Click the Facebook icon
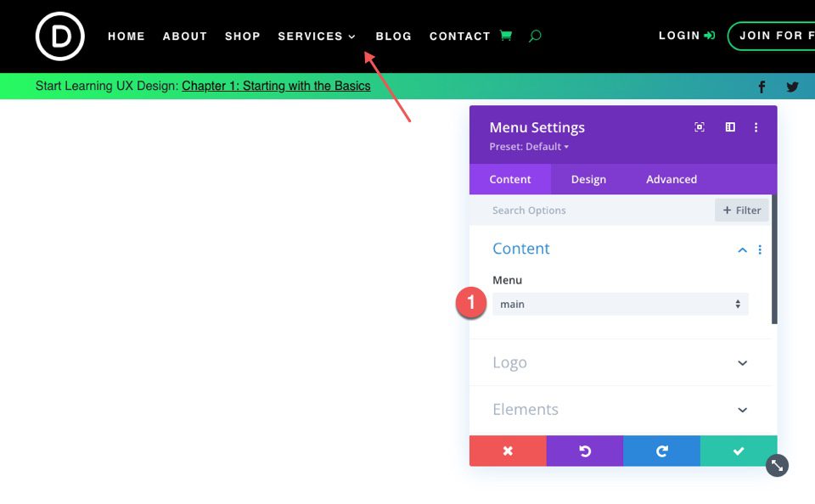This screenshot has width=815, height=504. 762,86
